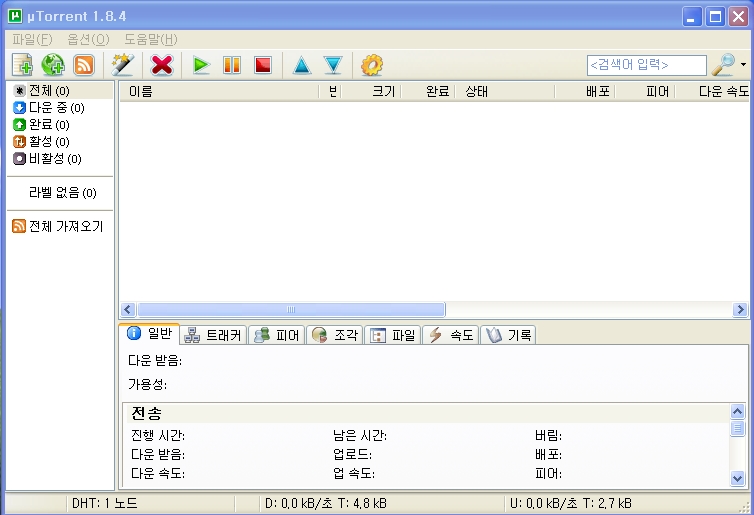This screenshot has height=515, width=754.
Task: Click the RSS feed toolbar icon
Action: pyautogui.click(x=84, y=65)
